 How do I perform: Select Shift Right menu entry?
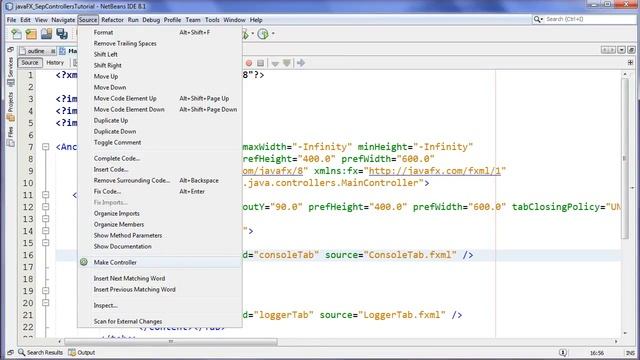pyautogui.click(x=160, y=65)
